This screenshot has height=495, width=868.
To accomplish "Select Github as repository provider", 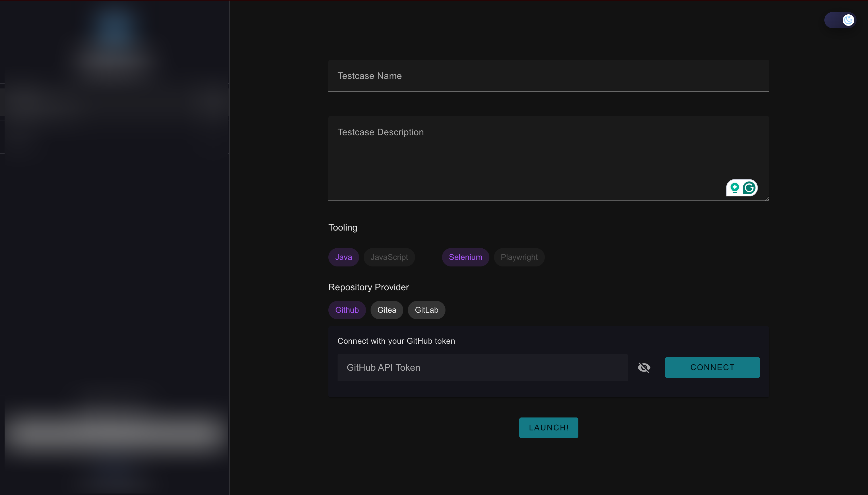I will 347,310.
